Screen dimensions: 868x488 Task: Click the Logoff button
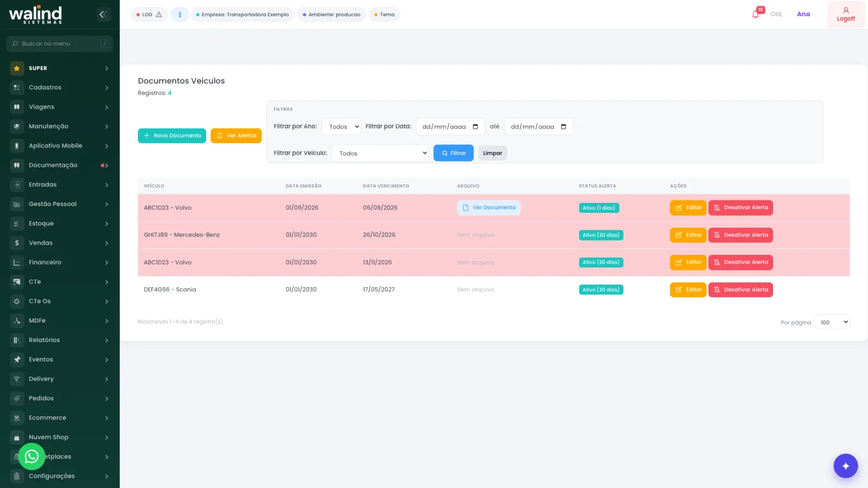846,15
